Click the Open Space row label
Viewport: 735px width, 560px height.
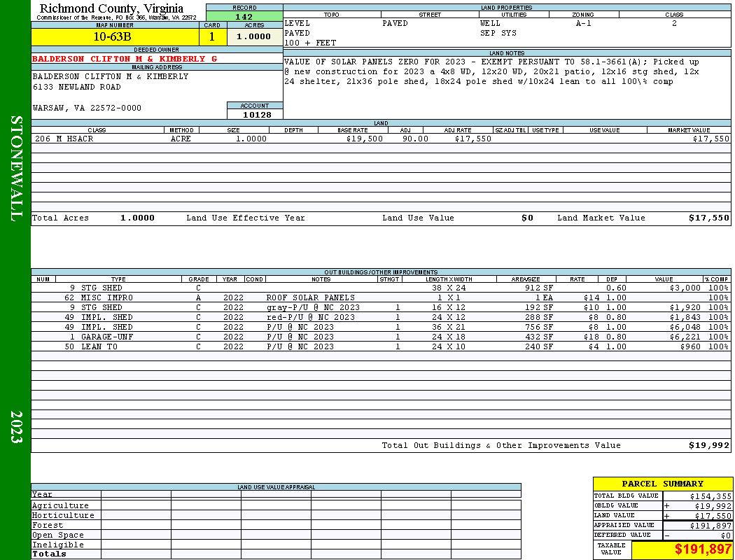click(x=57, y=535)
